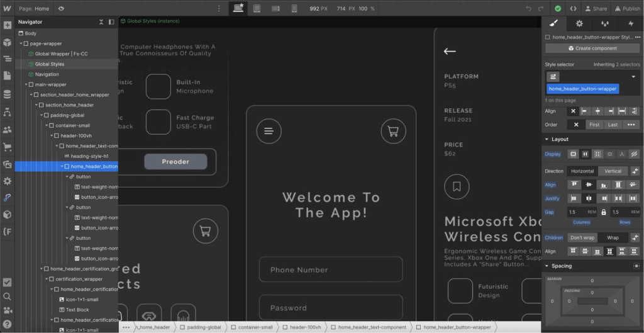Screen dimensions: 644x333
Task: Select the desktop base breakpoint
Action: tap(238, 8)
